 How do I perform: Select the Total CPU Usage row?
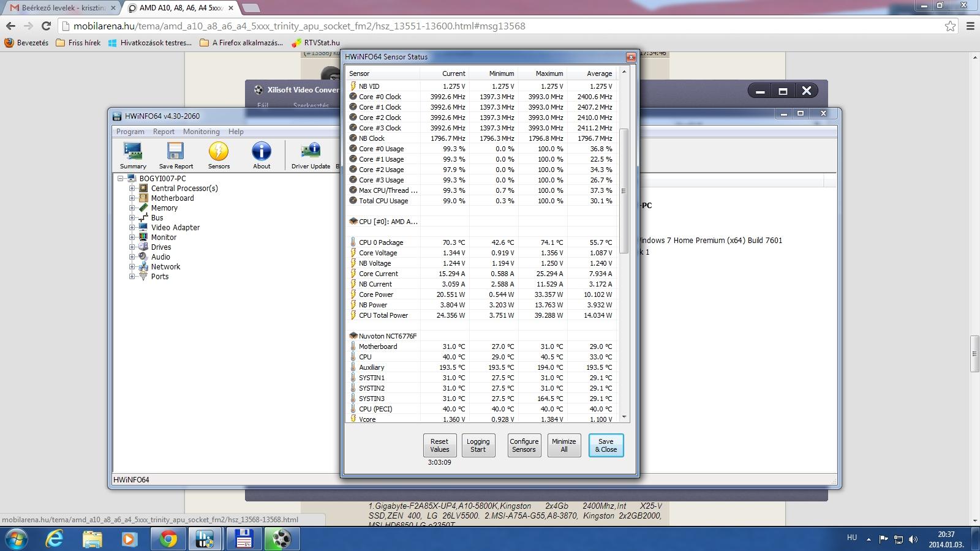click(481, 201)
